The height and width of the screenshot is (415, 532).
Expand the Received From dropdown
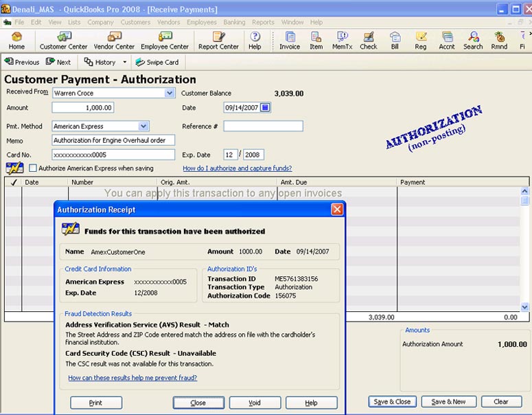tap(170, 93)
